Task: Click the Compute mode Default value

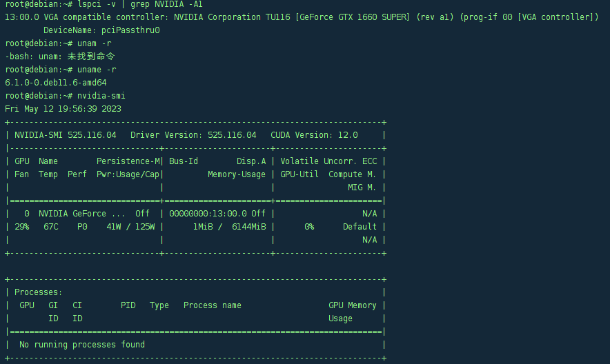Action: click(x=360, y=227)
